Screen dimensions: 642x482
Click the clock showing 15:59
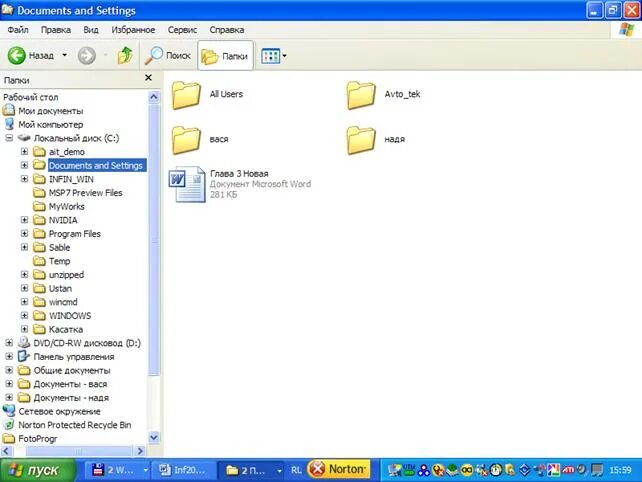[x=620, y=470]
